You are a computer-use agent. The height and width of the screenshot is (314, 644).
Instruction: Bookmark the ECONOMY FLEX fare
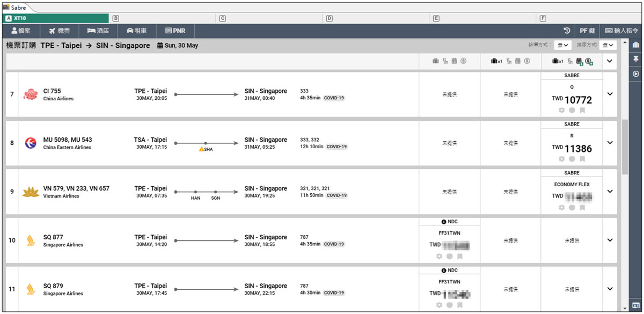point(582,208)
